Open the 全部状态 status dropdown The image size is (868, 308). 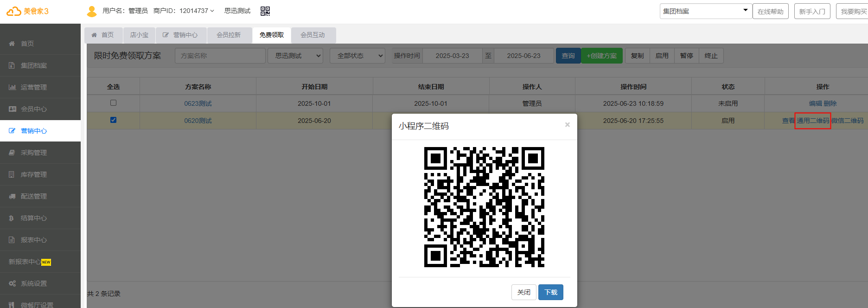pyautogui.click(x=357, y=56)
